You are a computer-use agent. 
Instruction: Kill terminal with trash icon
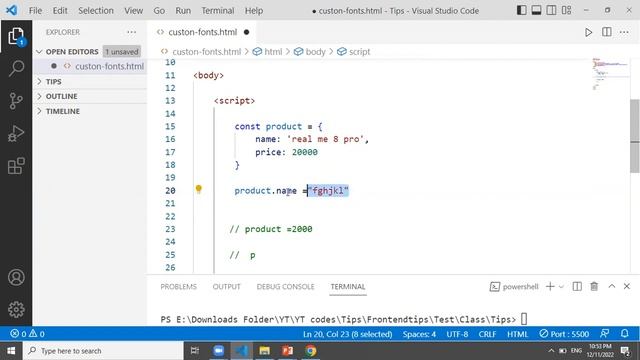594,287
